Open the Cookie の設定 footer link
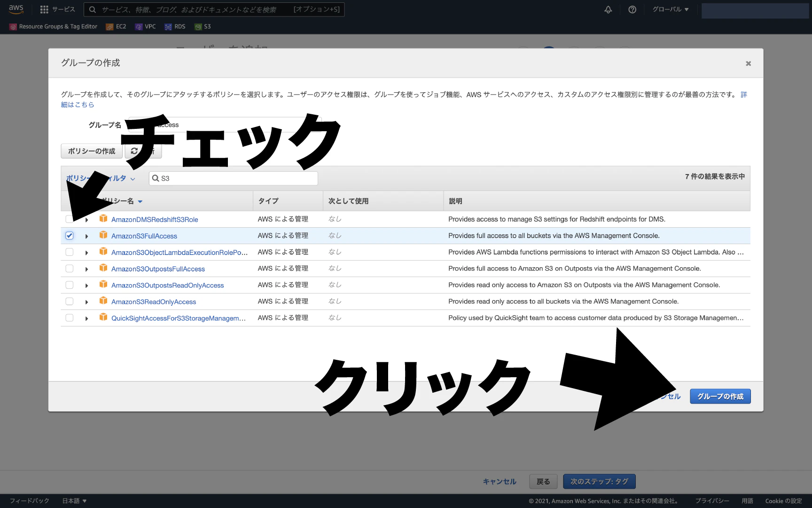812x508 pixels. click(783, 501)
